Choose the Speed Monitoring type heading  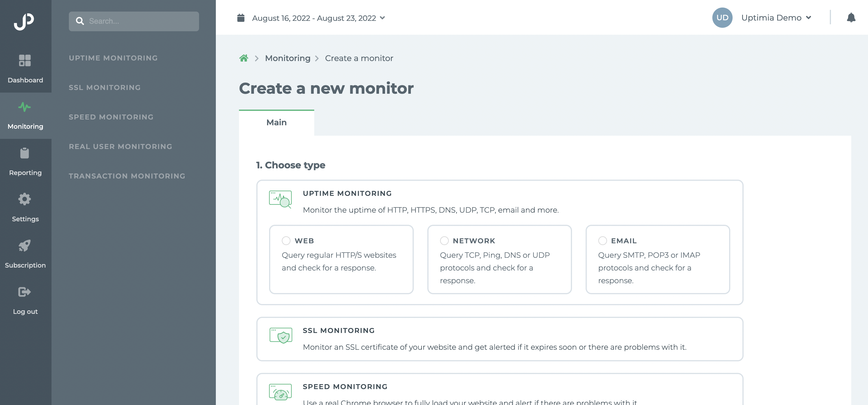point(345,387)
